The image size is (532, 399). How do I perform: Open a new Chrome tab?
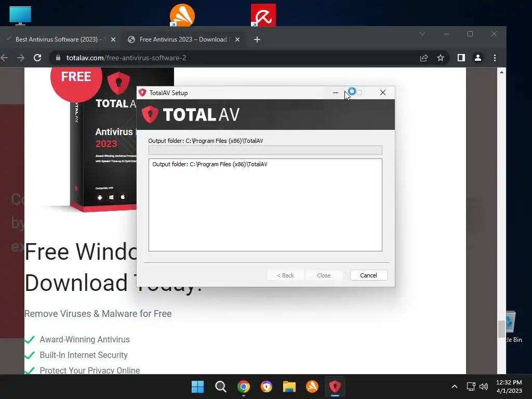click(257, 39)
